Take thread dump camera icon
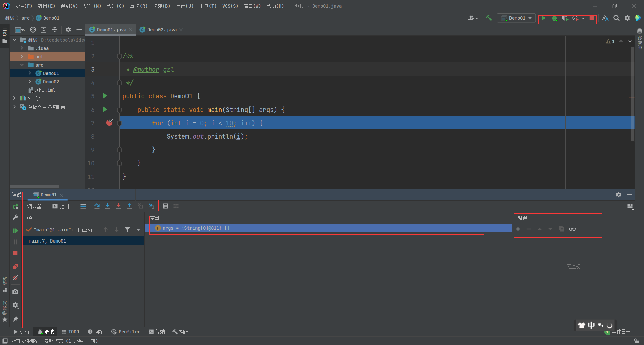This screenshot has height=345, width=644. (15, 292)
